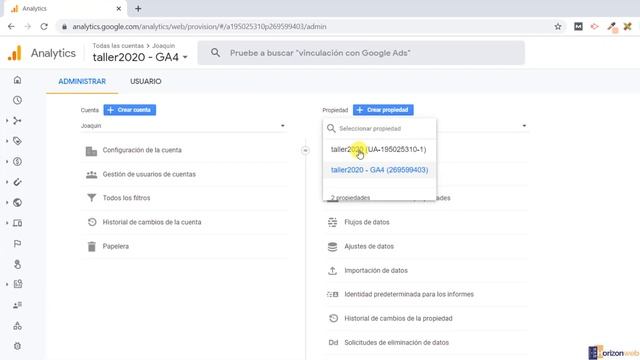The width and height of the screenshot is (640, 360).
Task: Collapse the column with the round arrow button
Action: 305,151
